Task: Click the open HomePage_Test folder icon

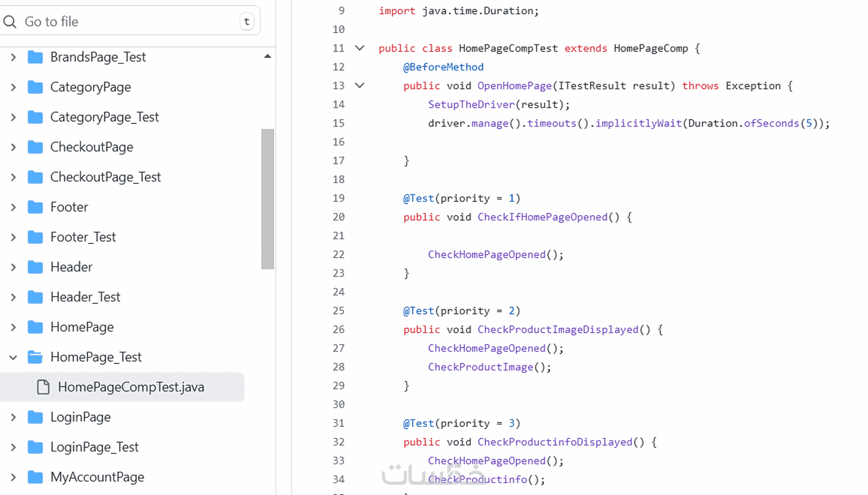Action: 35,357
